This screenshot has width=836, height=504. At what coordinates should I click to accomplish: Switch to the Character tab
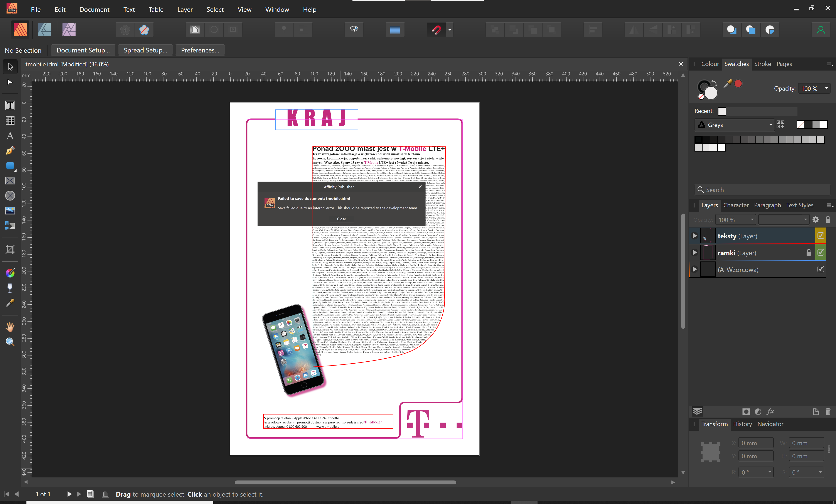tap(736, 205)
